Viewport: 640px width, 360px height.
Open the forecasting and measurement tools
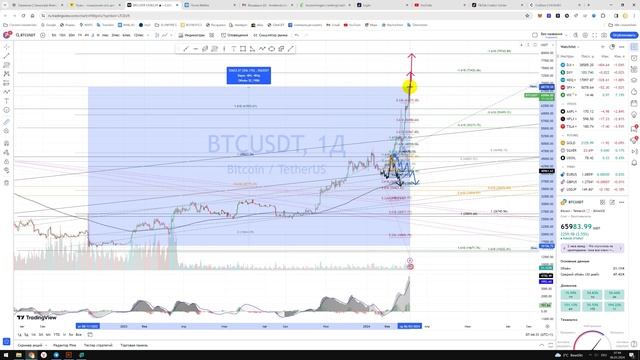click(7, 83)
